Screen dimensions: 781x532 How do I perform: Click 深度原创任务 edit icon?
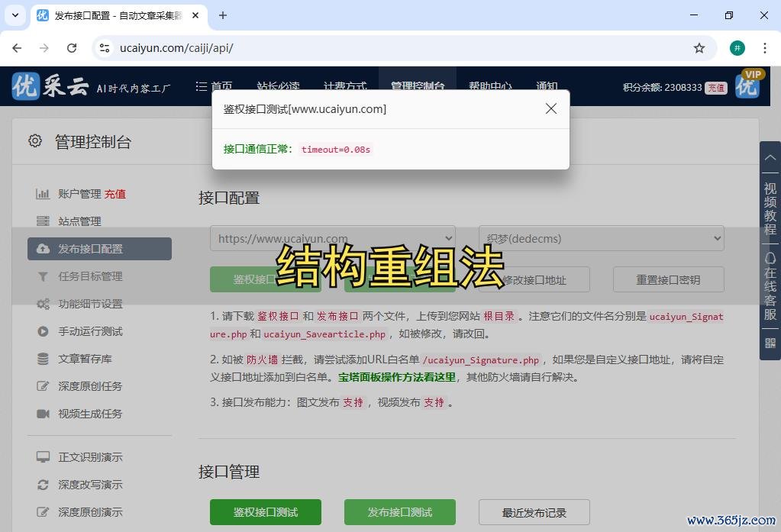pyautogui.click(x=43, y=386)
